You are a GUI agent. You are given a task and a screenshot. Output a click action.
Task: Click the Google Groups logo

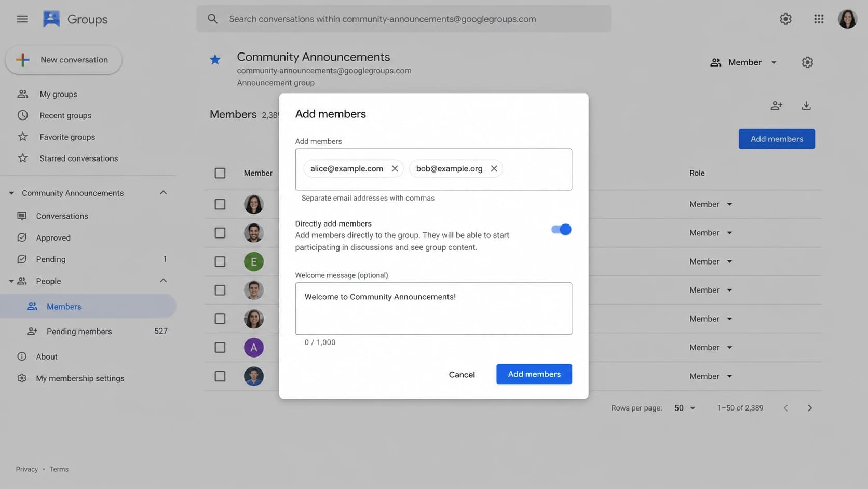coord(51,19)
